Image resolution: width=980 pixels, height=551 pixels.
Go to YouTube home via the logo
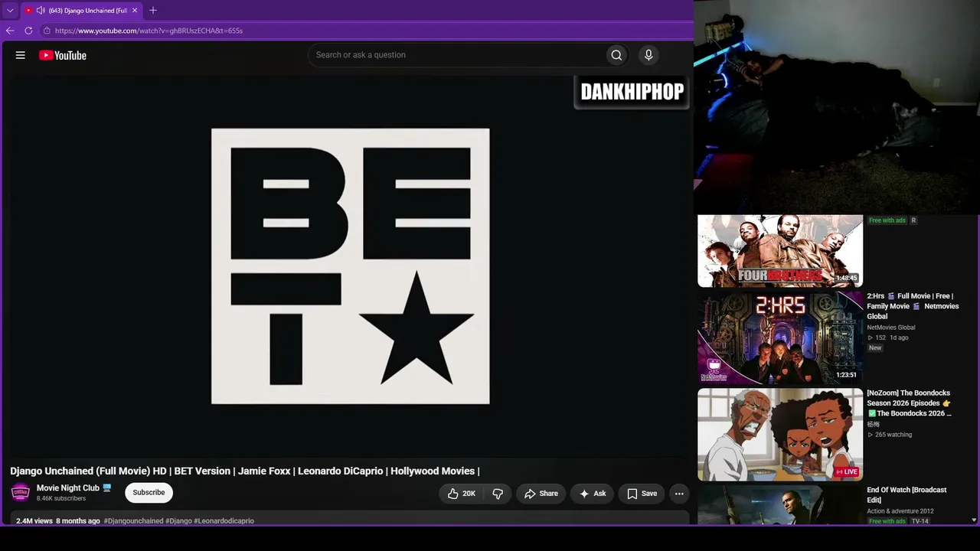[x=63, y=55]
